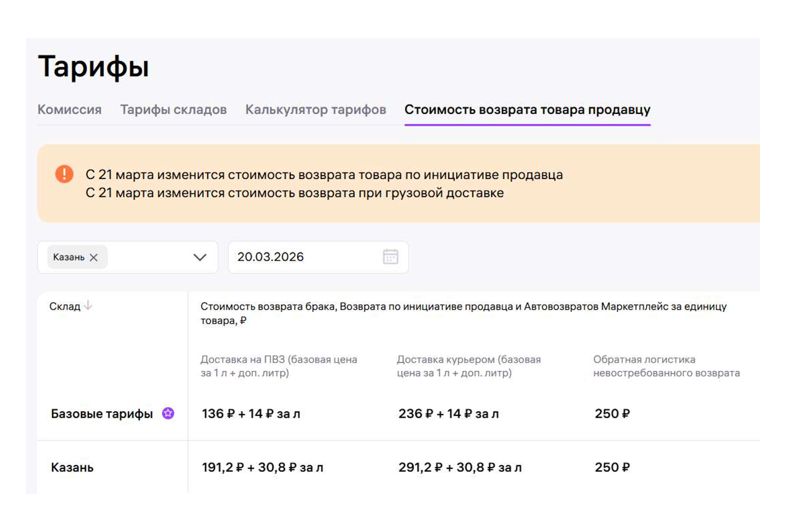Click Доставка курьером column header
The image size is (786, 532).
coord(469,366)
